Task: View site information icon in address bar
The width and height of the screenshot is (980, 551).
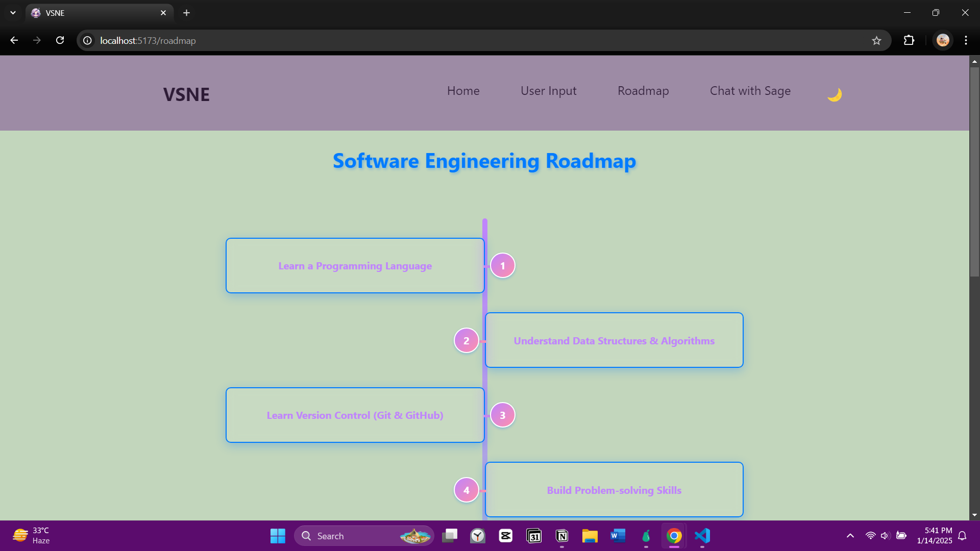Action: 88,40
